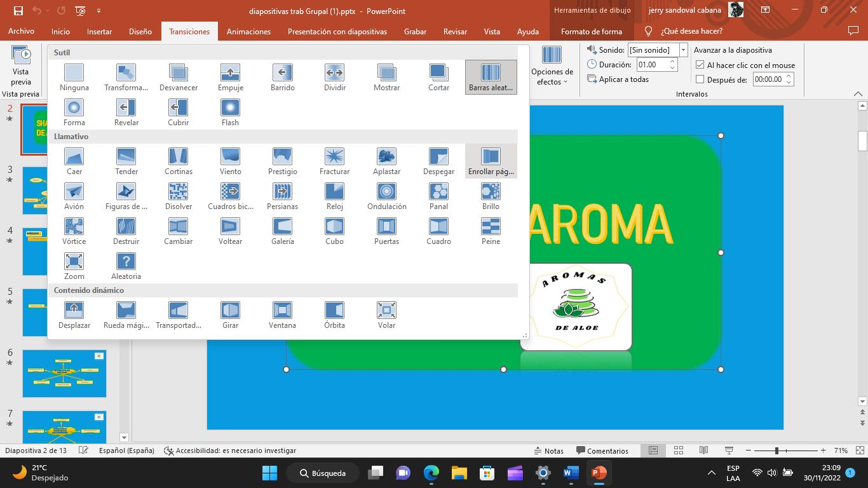Select slide 6 thumbnail
Screen dimensions: 868x488
click(x=64, y=374)
